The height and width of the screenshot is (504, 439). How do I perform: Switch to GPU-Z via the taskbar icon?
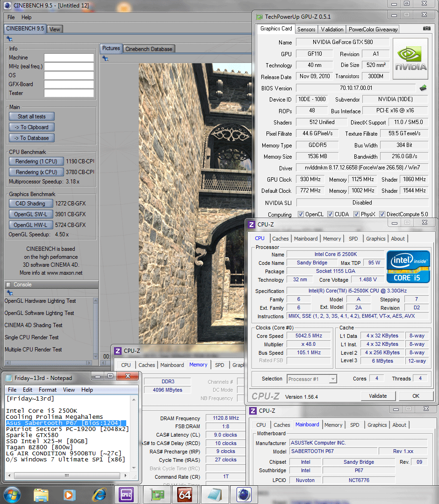(x=158, y=495)
